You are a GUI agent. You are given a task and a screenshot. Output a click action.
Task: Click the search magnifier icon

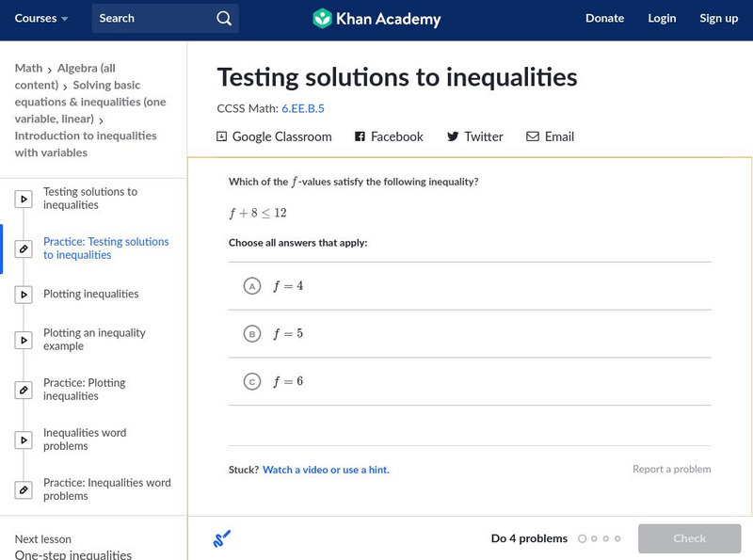coord(223,18)
